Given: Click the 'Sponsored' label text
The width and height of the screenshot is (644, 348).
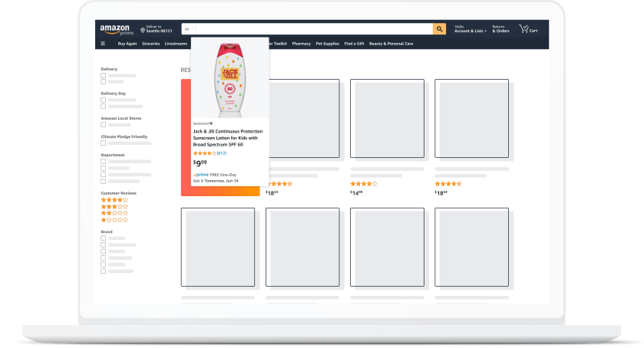Looking at the screenshot, I should click(x=201, y=123).
